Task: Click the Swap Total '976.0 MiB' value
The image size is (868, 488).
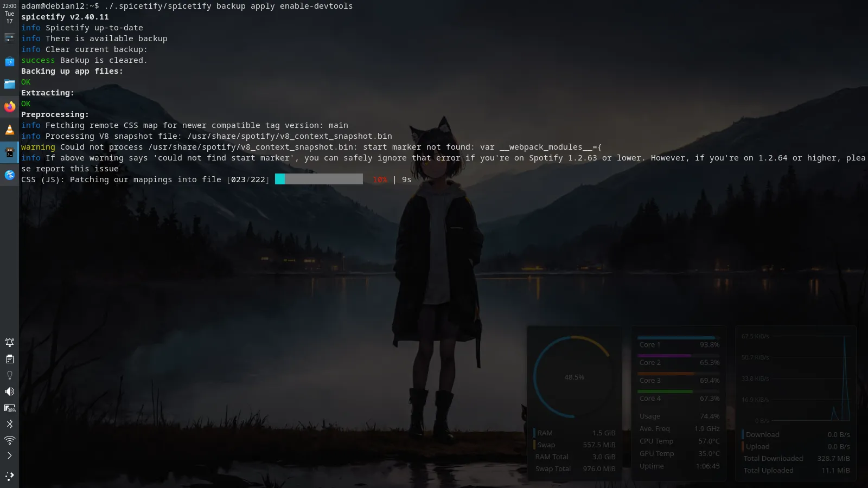Action: [599, 469]
